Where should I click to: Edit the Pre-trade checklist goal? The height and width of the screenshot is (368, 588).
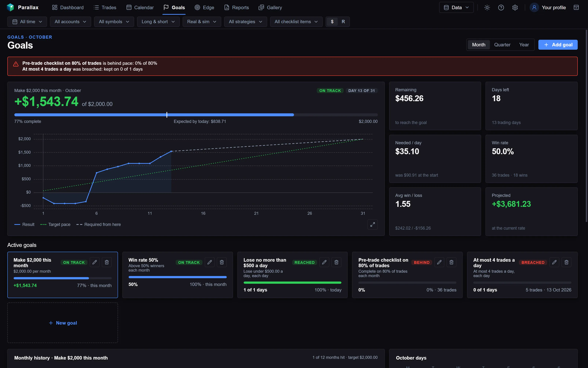click(x=439, y=262)
